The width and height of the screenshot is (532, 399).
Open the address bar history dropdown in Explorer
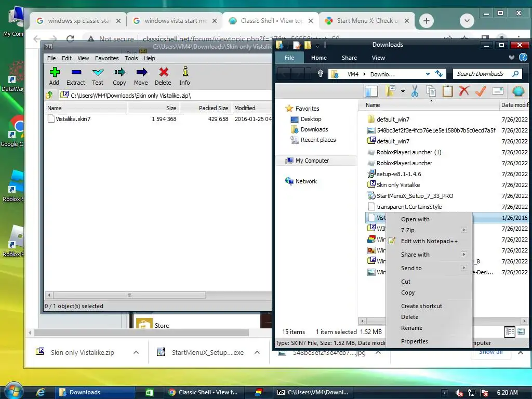(428, 74)
